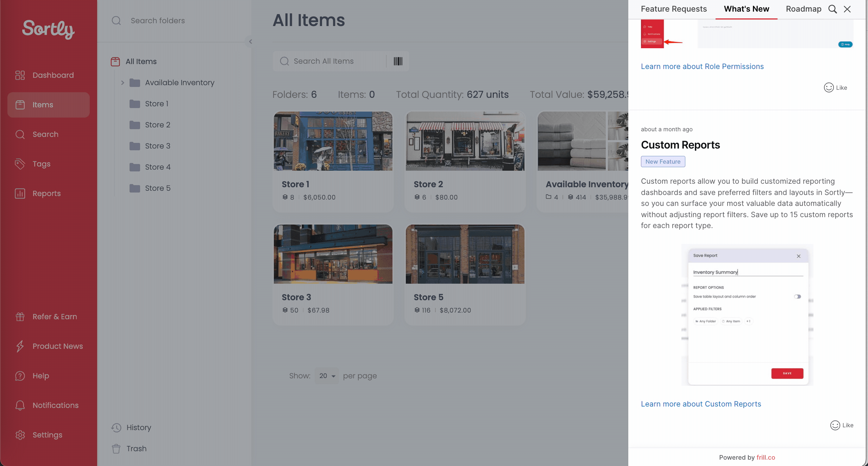The image size is (868, 466).
Task: Click the Tags icon in sidebar
Action: tap(20, 164)
